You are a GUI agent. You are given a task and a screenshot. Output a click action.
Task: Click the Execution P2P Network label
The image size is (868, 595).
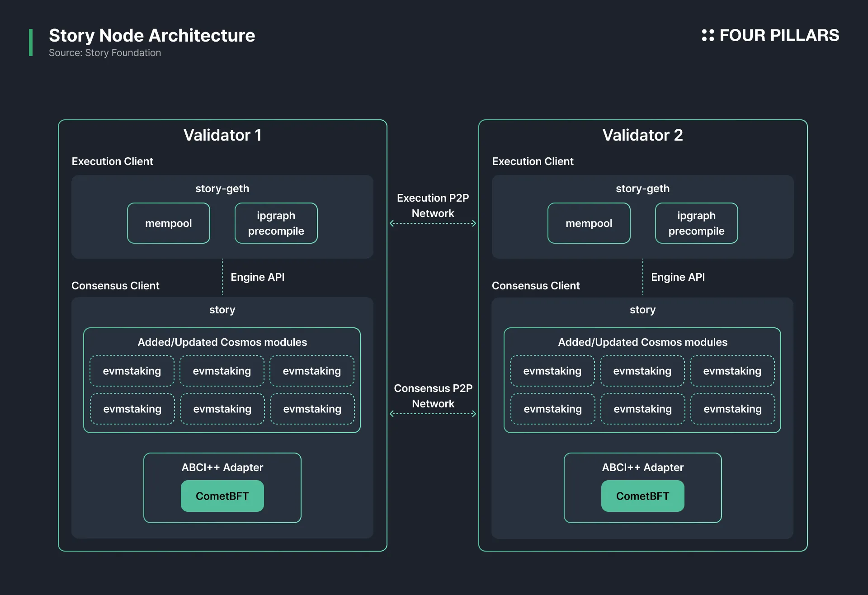(433, 206)
